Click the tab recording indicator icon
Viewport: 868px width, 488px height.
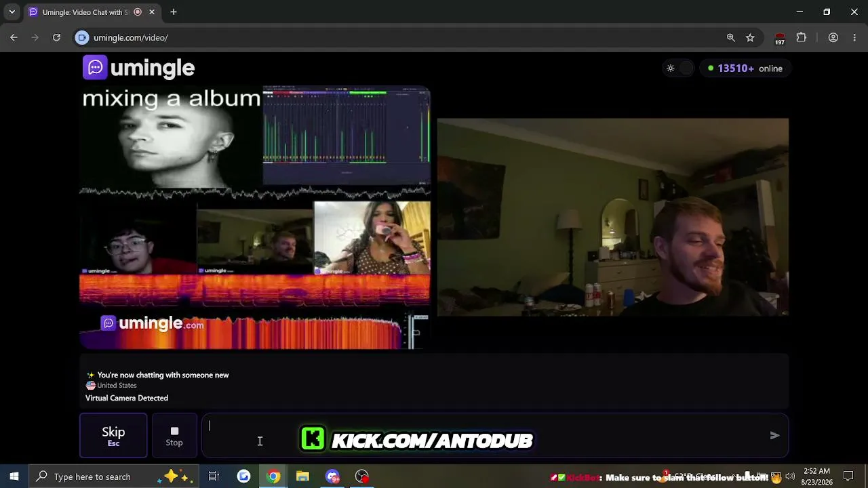pyautogui.click(x=138, y=12)
